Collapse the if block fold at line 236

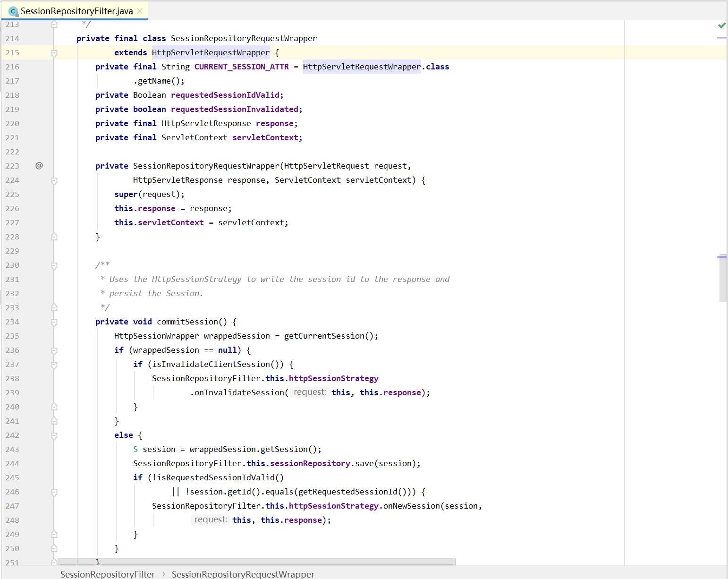54,350
